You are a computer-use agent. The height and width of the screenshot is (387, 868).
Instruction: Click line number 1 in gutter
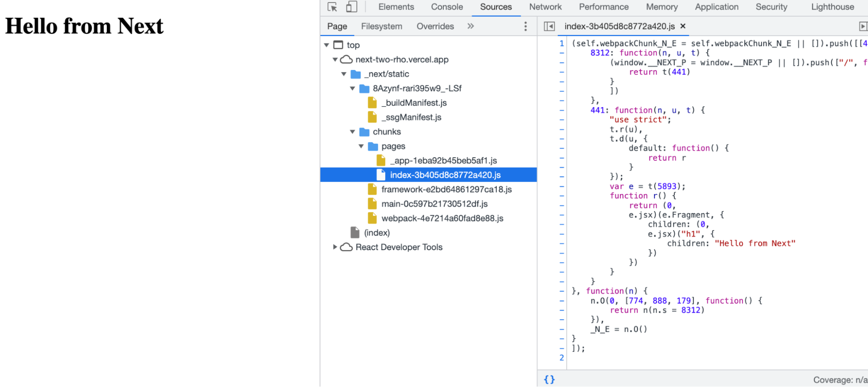pos(561,43)
